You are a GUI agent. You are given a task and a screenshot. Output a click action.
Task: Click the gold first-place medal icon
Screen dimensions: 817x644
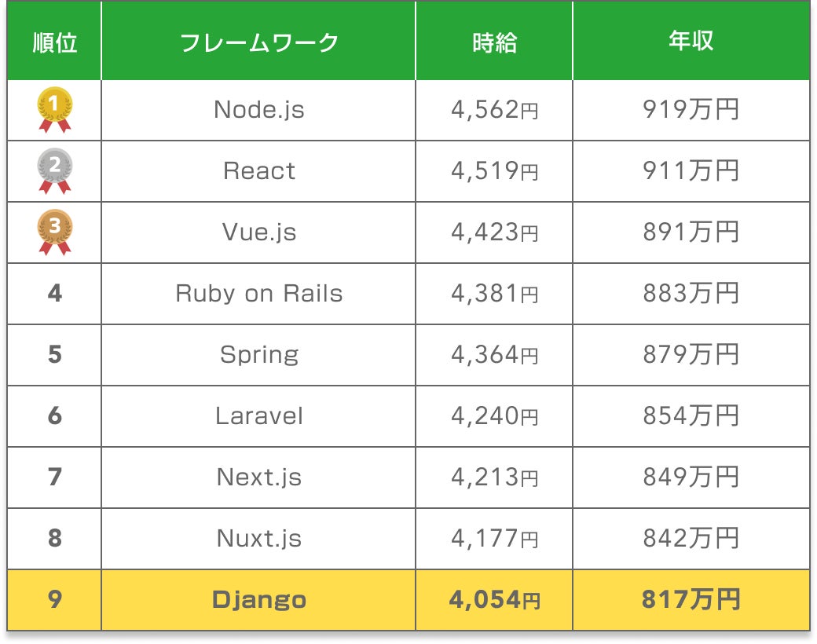pyautogui.click(x=55, y=109)
